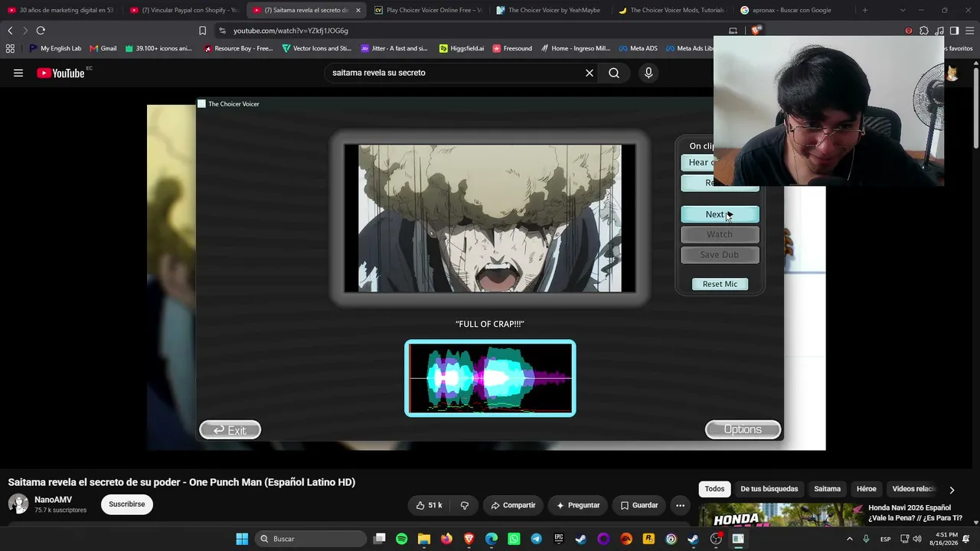
Task: Open the Preguntar AI ask button
Action: 578,505
